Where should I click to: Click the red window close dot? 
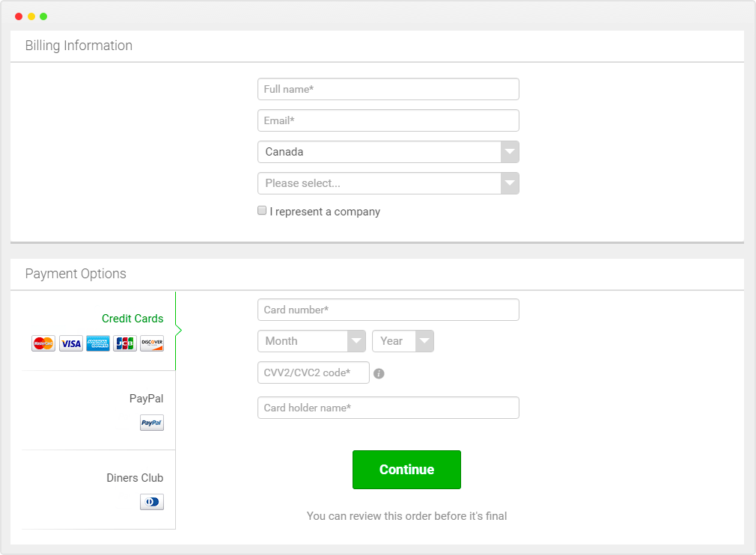19,16
